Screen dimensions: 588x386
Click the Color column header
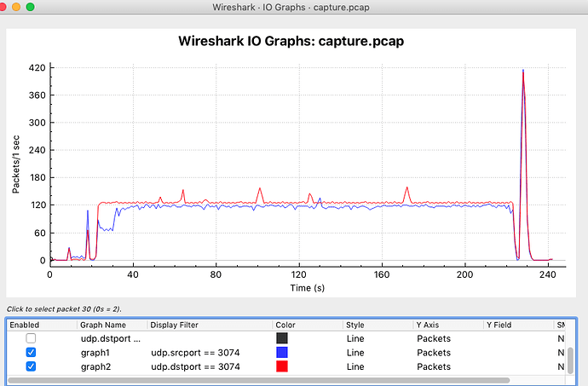pos(285,325)
